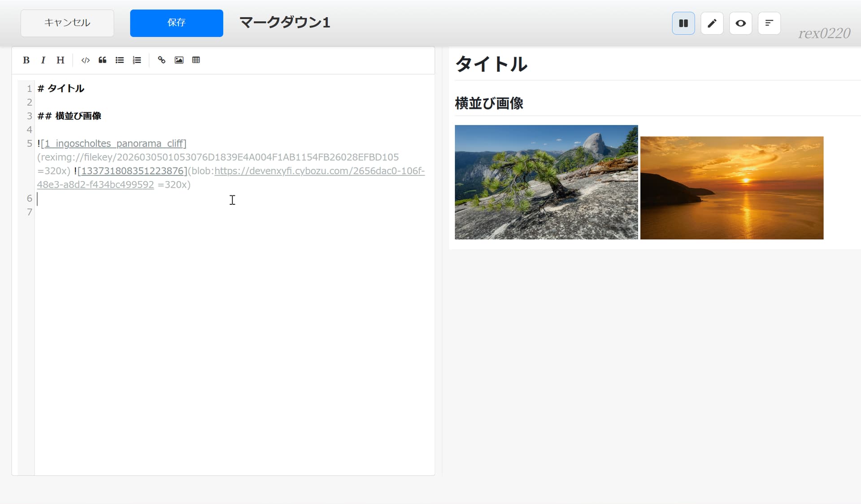Switch to preview-only mode with eye icon

(x=741, y=23)
